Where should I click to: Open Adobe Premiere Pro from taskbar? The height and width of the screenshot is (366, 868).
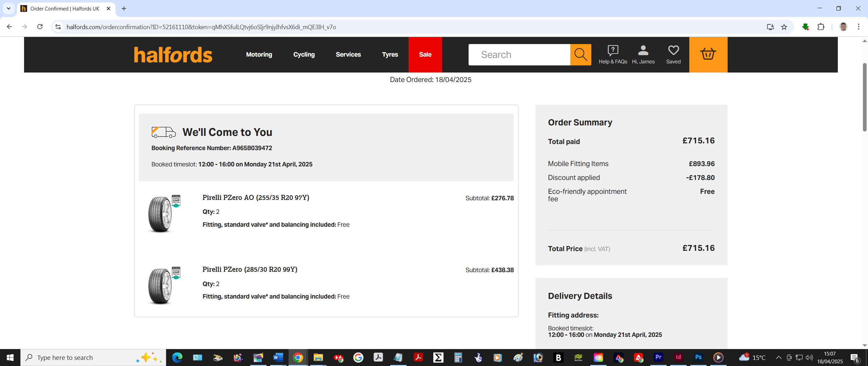click(x=658, y=358)
